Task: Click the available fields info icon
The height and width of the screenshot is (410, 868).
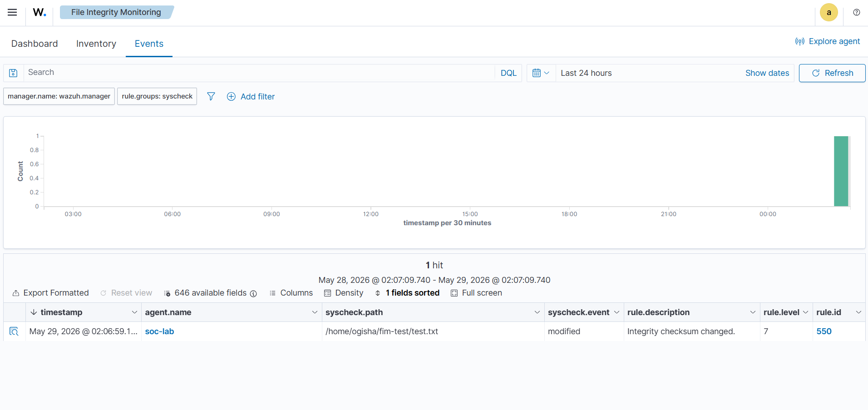Action: (253, 293)
